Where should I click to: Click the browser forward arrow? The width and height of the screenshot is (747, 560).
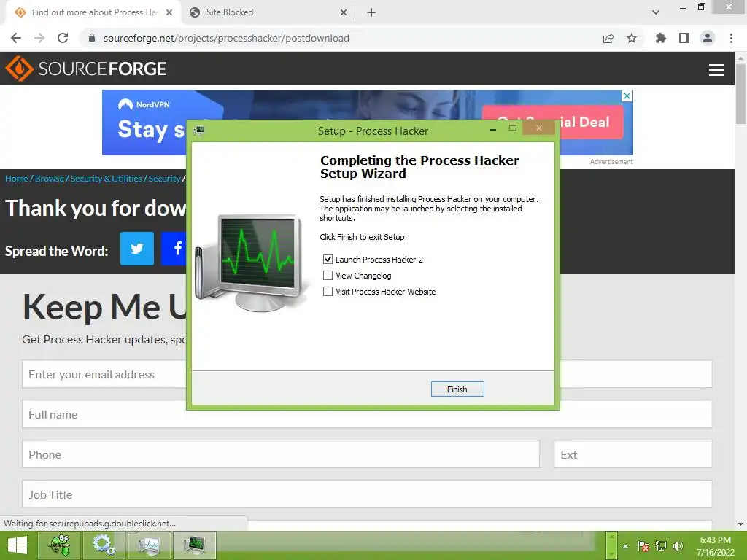tap(39, 38)
